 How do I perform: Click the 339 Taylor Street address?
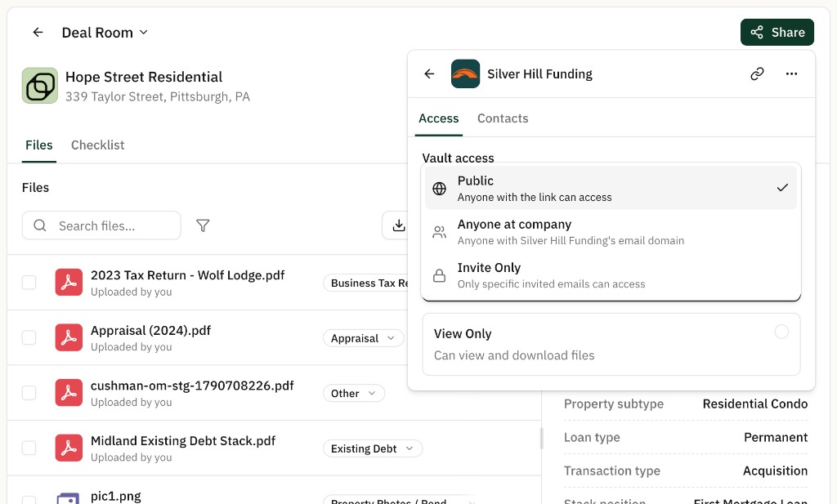click(158, 96)
